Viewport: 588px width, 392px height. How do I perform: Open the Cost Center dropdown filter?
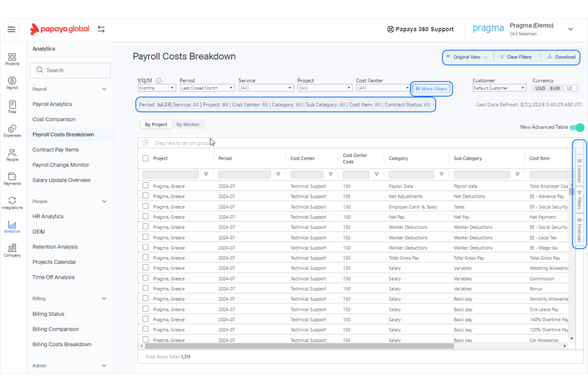383,88
